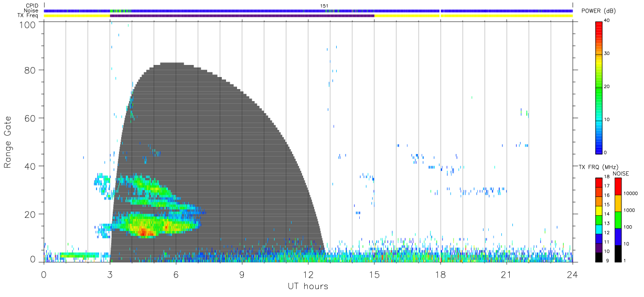Click x-axis tick label 9

click(242, 274)
